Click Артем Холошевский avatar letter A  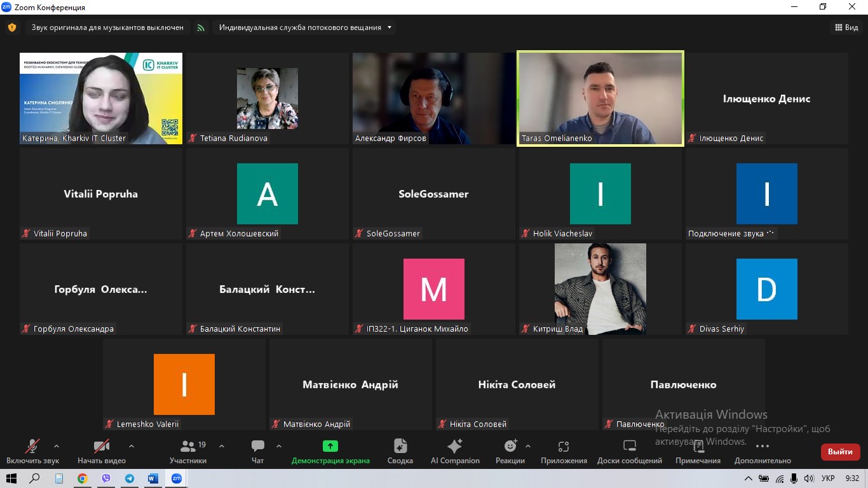click(x=268, y=194)
